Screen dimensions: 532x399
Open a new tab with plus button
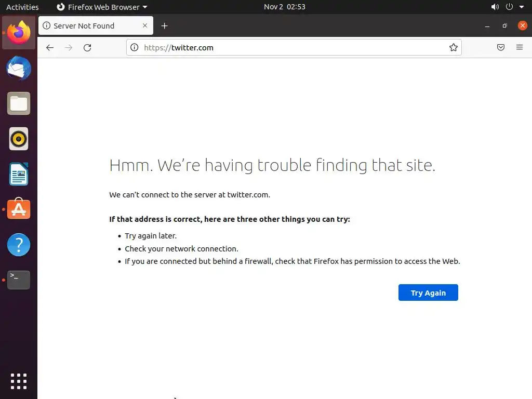[165, 26]
